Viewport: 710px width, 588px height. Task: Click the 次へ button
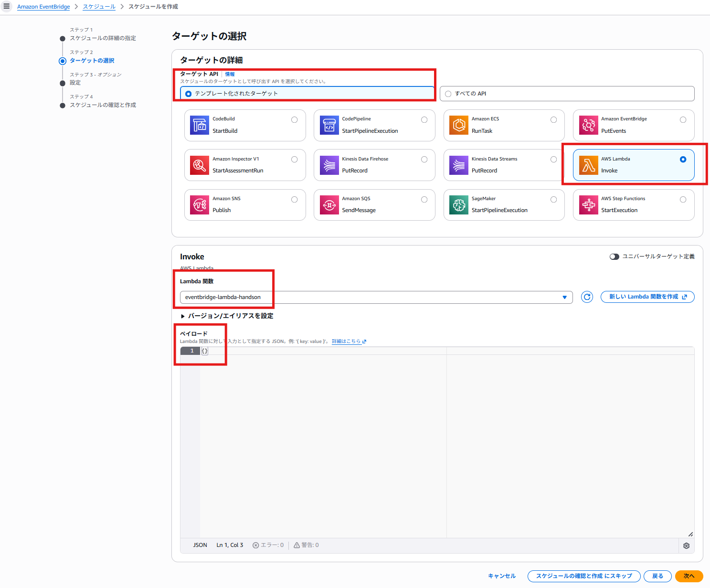689,576
